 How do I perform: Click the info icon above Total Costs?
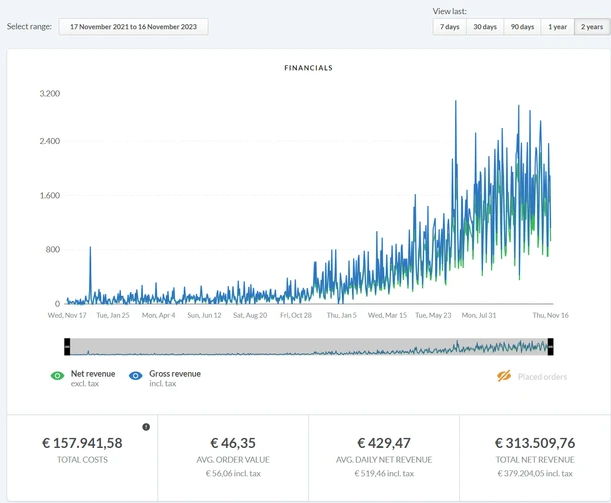(146, 427)
